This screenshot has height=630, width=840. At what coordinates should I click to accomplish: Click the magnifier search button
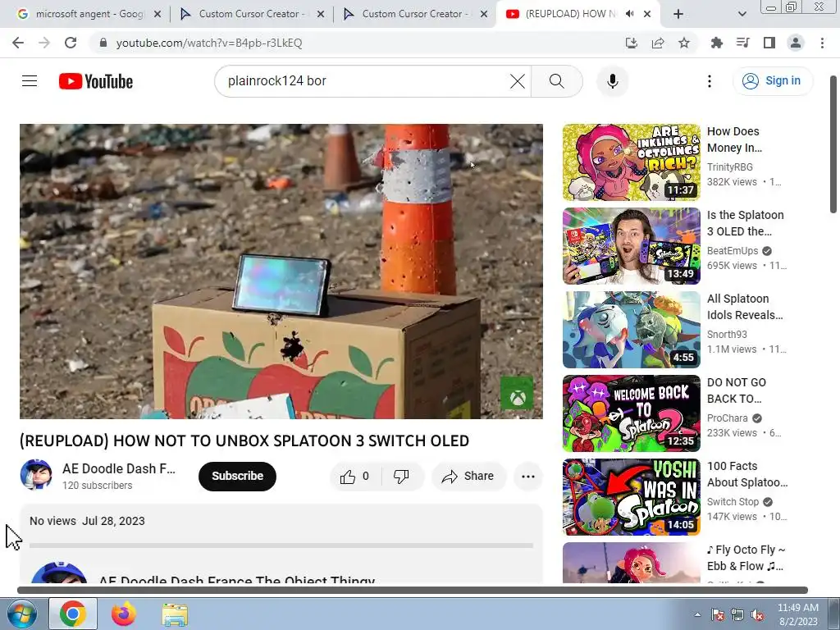pyautogui.click(x=557, y=81)
